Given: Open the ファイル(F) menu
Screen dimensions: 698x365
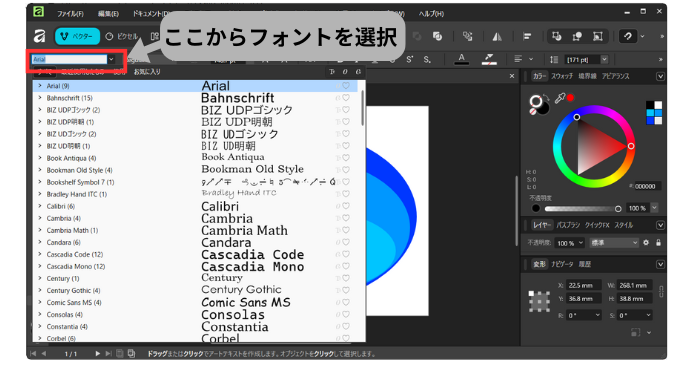Looking at the screenshot, I should pyautogui.click(x=70, y=14).
